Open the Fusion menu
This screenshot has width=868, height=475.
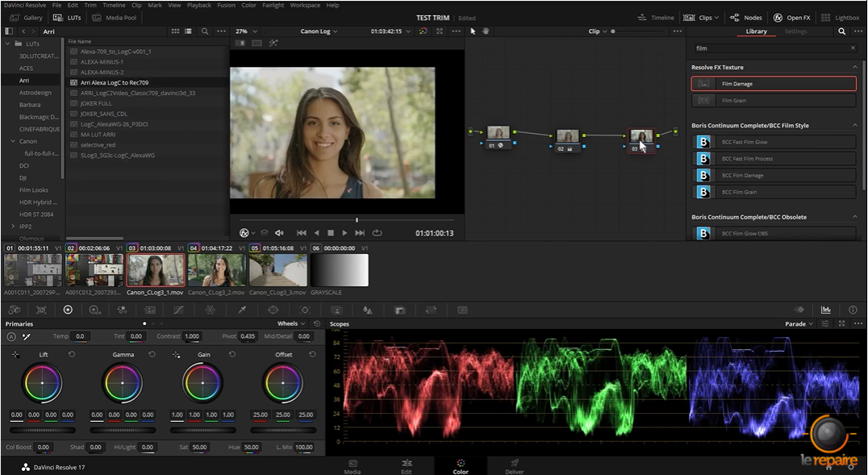tap(226, 5)
